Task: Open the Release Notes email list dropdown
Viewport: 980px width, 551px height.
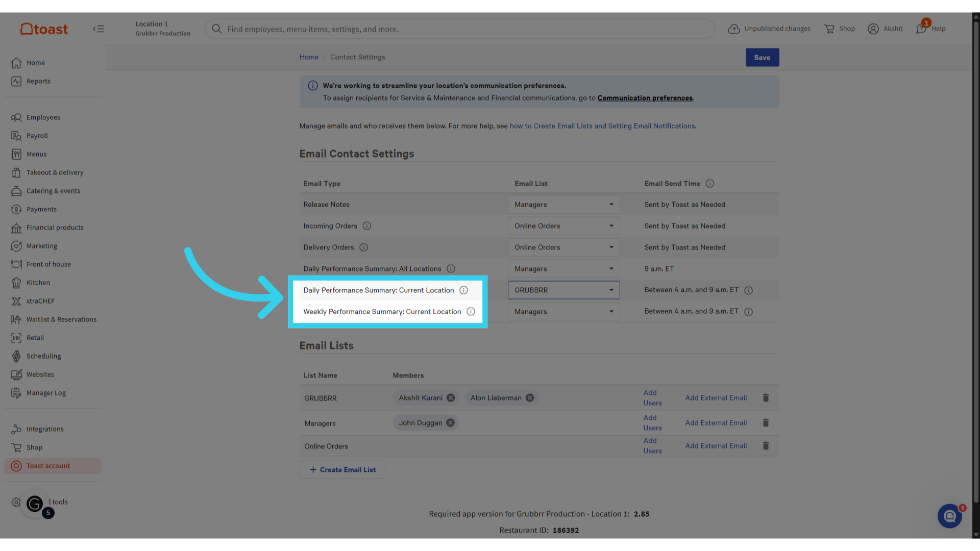Action: click(x=563, y=205)
